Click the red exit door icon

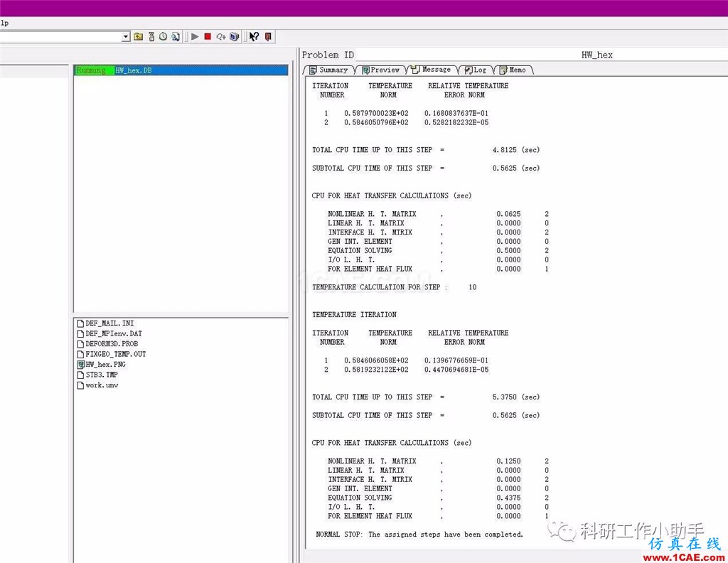click(x=268, y=36)
